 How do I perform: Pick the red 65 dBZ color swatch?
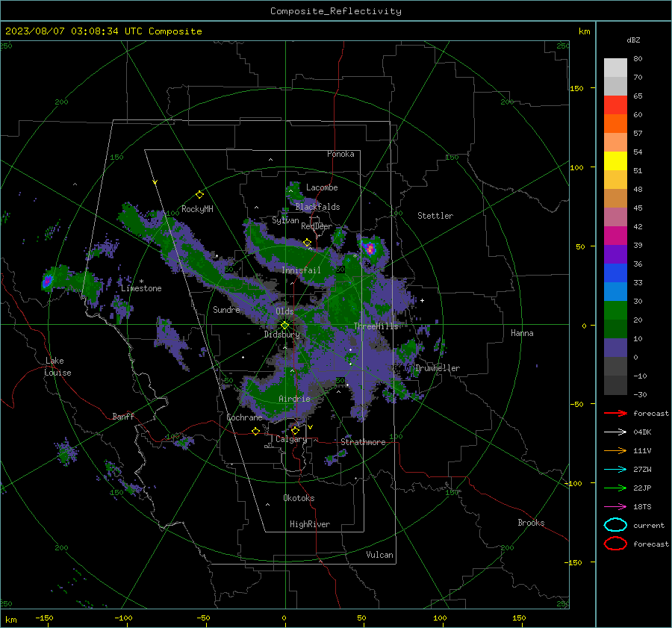[615, 105]
